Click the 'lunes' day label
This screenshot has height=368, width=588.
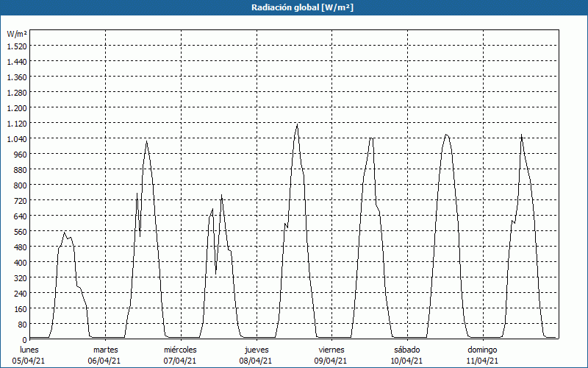tap(29, 350)
